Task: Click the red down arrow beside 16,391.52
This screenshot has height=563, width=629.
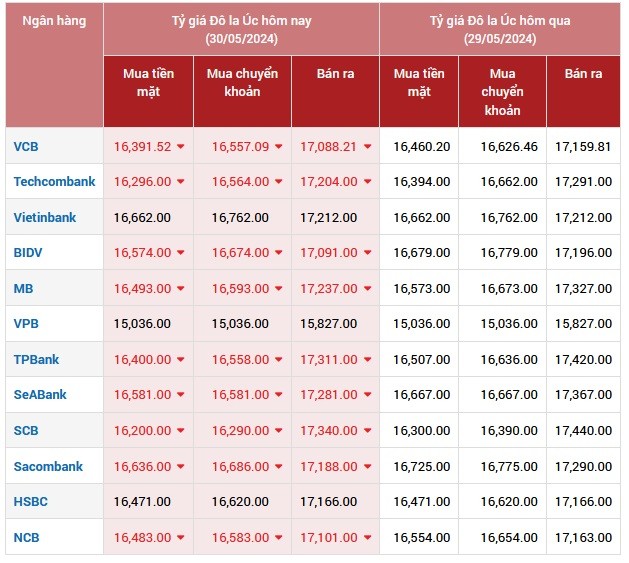Action: coord(181,147)
